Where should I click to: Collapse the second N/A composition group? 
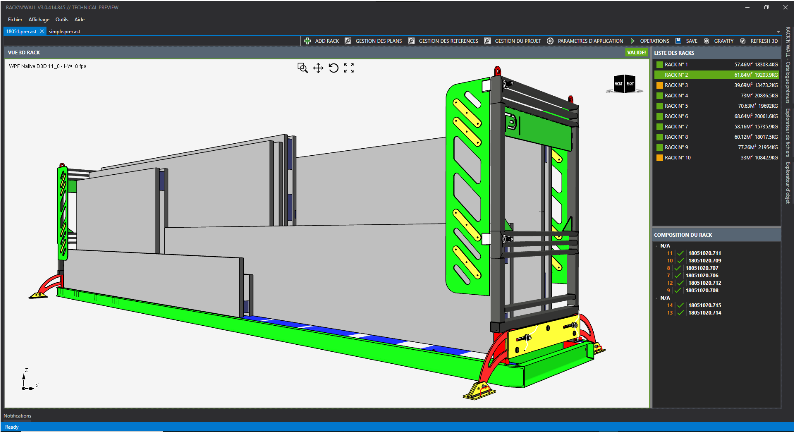(657, 296)
